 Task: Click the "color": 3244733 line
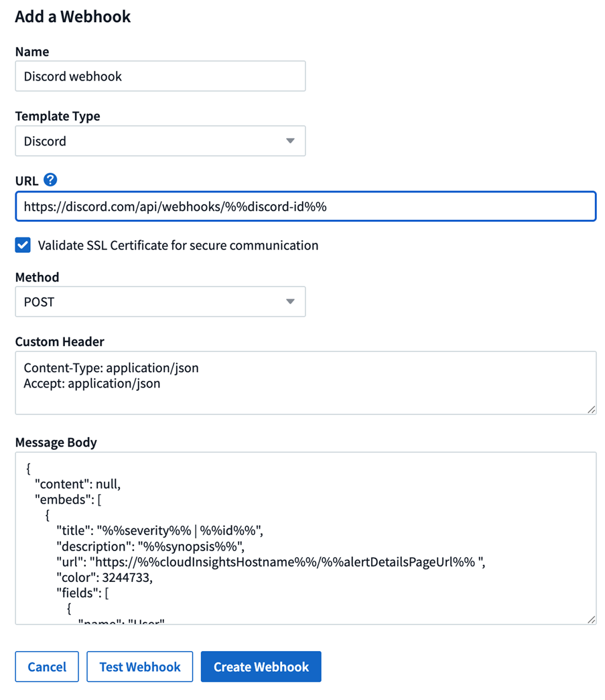coord(105,577)
